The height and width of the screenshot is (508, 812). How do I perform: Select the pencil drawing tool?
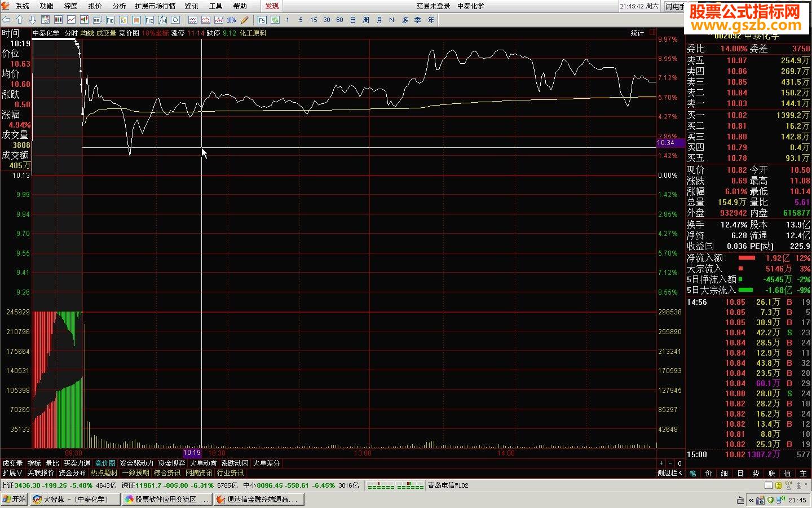pyautogui.click(x=244, y=20)
